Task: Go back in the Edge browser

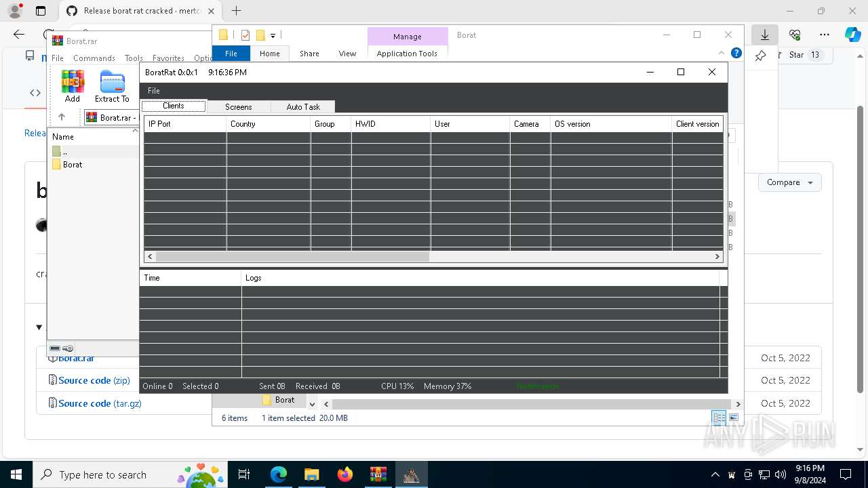Action: point(19,35)
